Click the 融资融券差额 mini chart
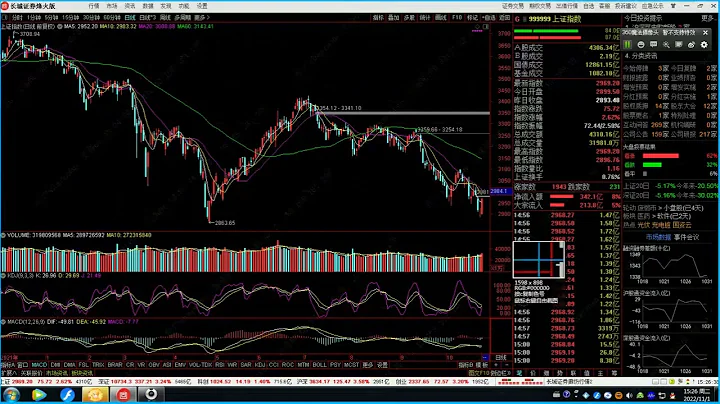The height and width of the screenshot is (404, 720). pyautogui.click(x=670, y=265)
